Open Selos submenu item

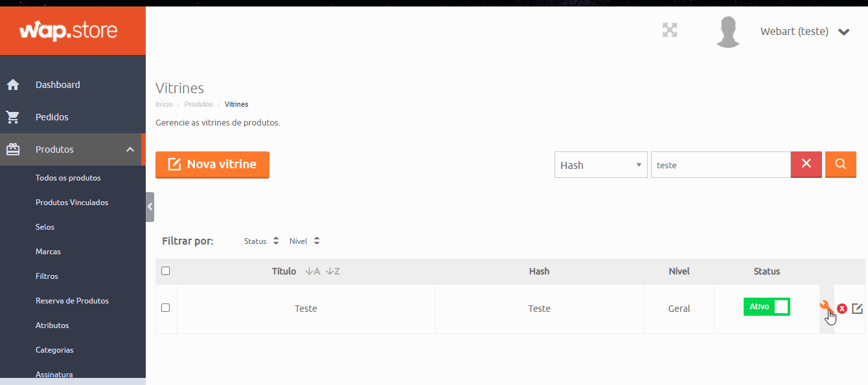[x=45, y=227]
